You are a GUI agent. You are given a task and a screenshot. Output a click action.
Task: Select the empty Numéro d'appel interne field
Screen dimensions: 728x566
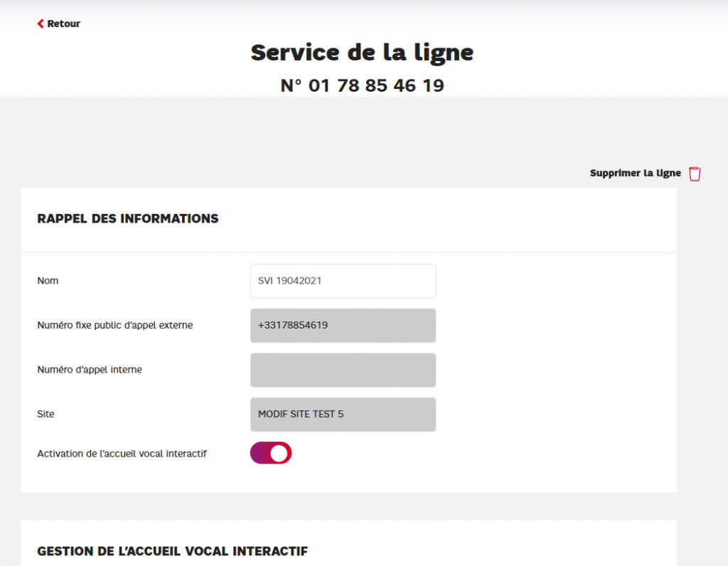pos(343,370)
